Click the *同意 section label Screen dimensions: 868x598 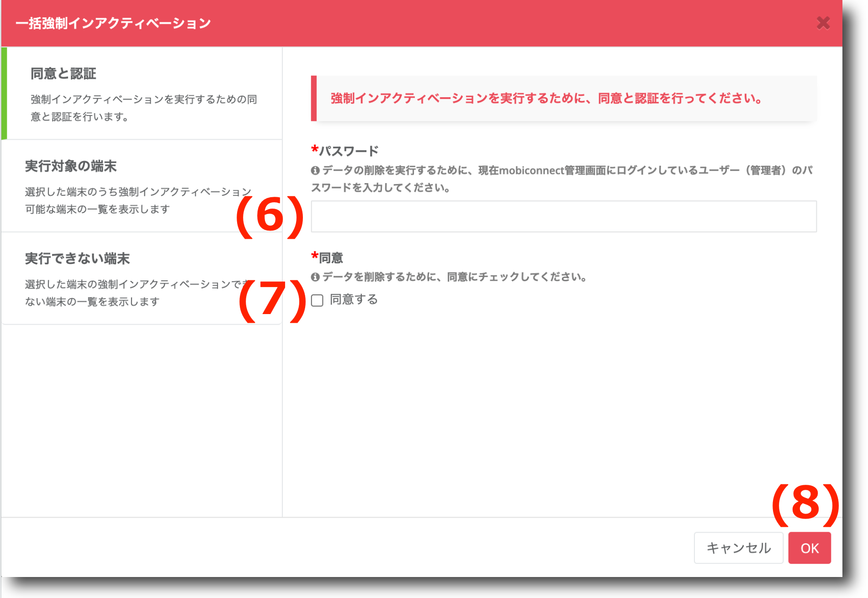(327, 258)
